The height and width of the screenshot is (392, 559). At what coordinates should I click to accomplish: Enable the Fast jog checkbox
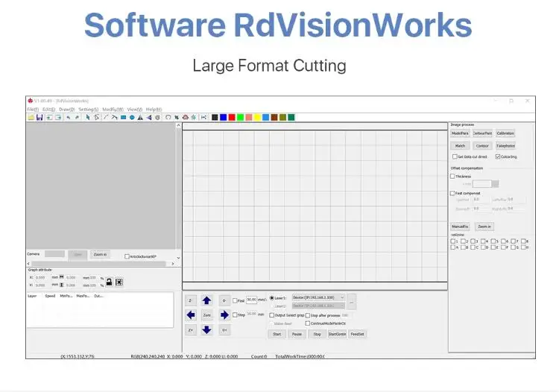click(x=235, y=301)
